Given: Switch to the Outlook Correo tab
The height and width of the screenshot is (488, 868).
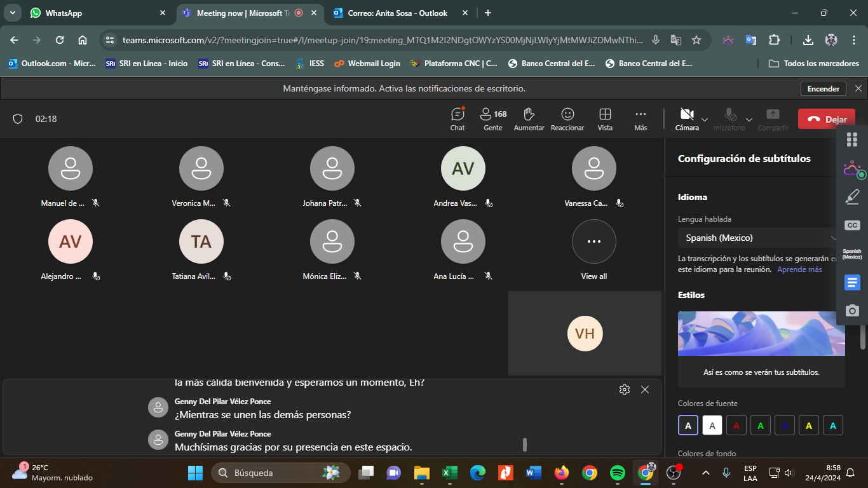Looking at the screenshot, I should pos(397,13).
